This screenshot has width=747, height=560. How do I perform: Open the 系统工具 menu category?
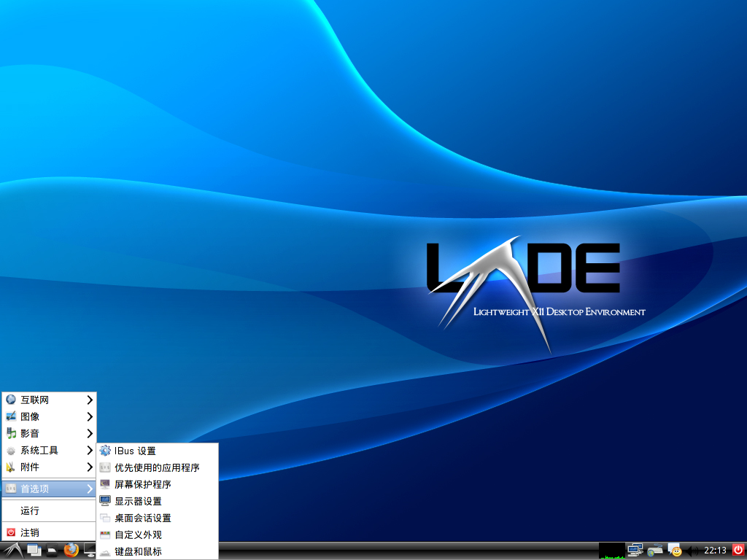tap(49, 451)
